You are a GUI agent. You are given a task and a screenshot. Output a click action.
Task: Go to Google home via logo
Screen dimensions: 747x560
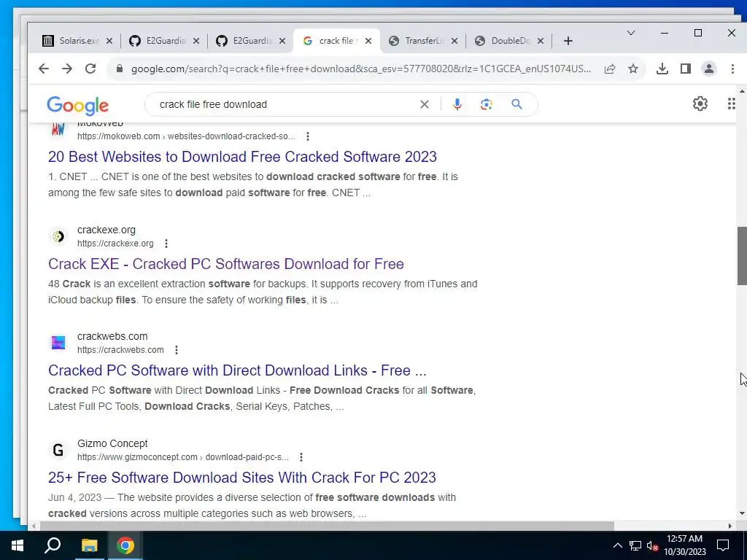coord(77,105)
